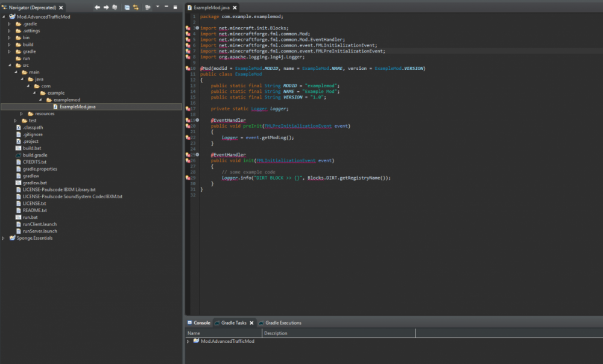Click the Description column header
Viewport: 603px width, 364px height.
276,333
